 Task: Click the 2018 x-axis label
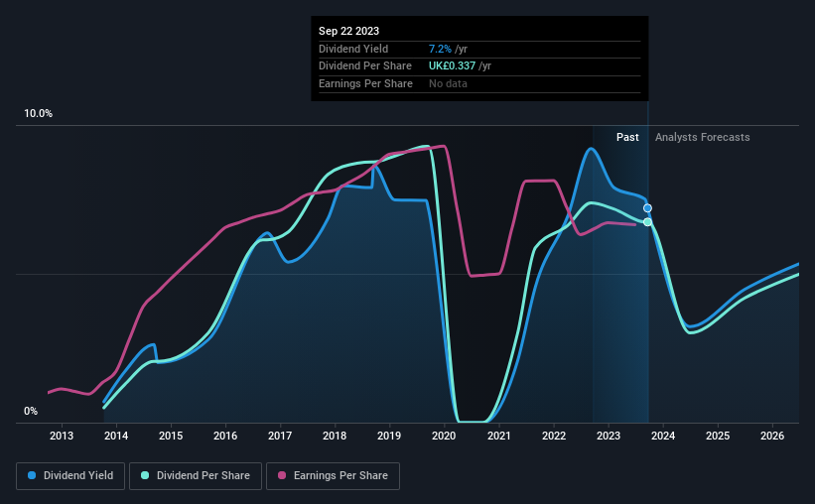(335, 436)
